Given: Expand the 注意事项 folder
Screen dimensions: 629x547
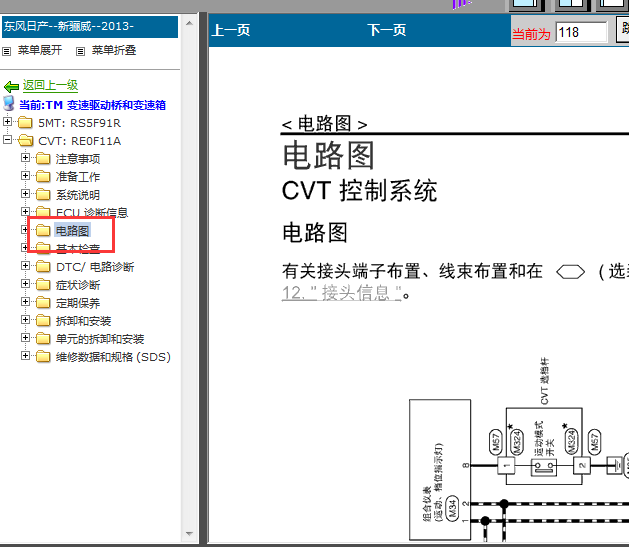Looking at the screenshot, I should click(x=25, y=158).
